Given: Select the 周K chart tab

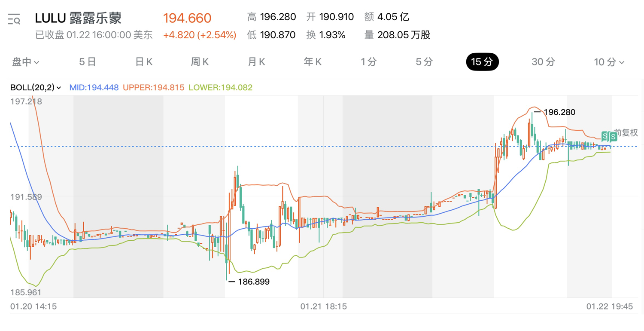Looking at the screenshot, I should pyautogui.click(x=200, y=62).
